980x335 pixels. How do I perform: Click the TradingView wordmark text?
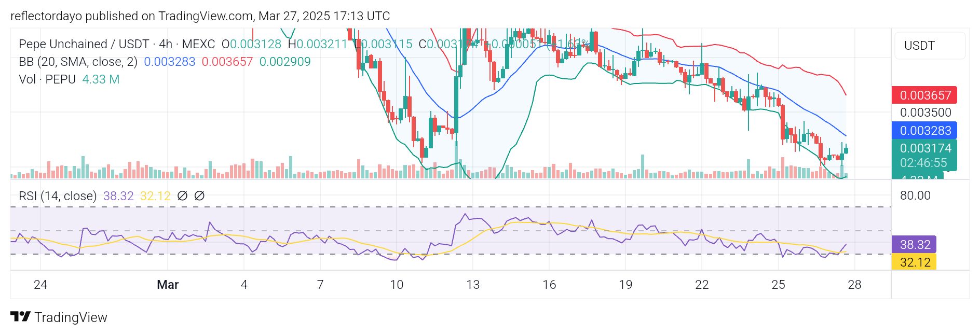coord(71,317)
